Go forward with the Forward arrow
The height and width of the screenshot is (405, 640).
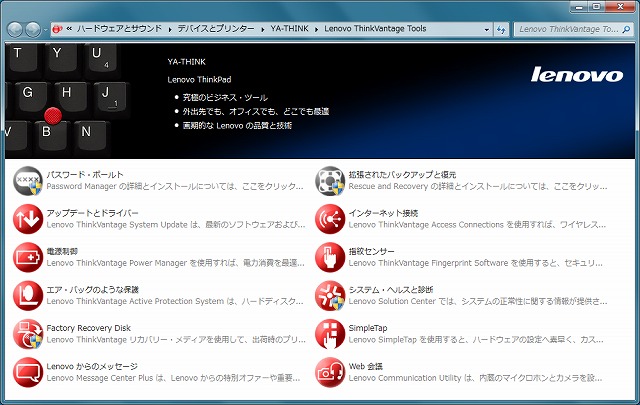[33, 29]
